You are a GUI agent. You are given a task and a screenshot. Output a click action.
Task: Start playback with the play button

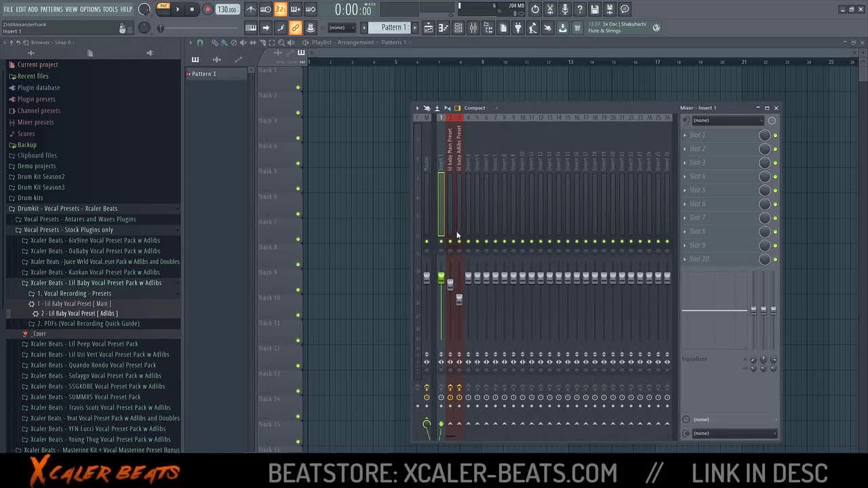[178, 9]
